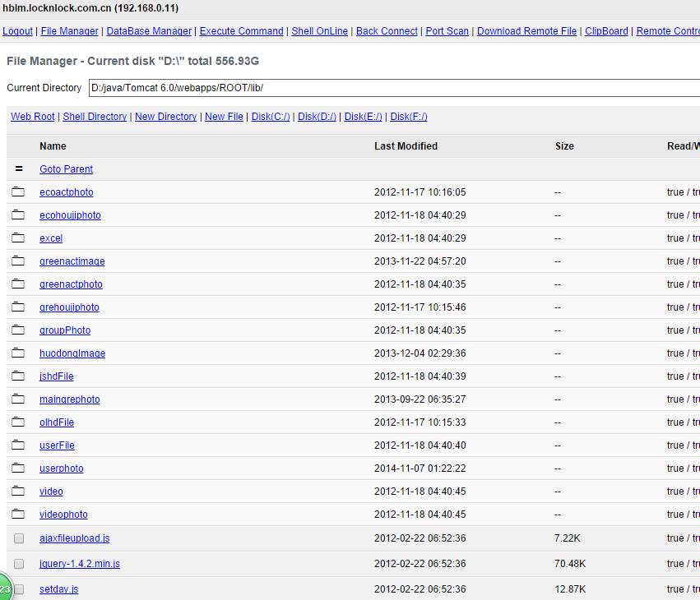700x600 pixels.
Task: Tick the checkbox for ajaxfileupload.js
Action: coord(19,538)
